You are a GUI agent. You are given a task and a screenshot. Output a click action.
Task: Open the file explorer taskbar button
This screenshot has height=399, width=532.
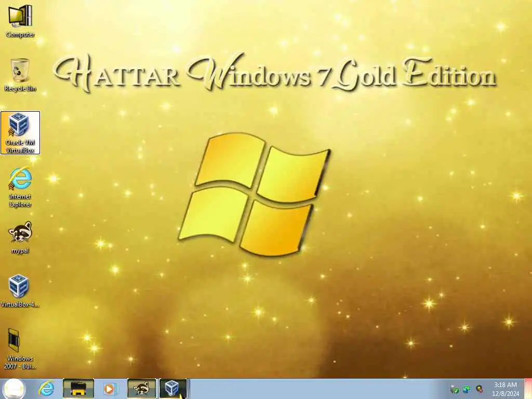pyautogui.click(x=78, y=389)
